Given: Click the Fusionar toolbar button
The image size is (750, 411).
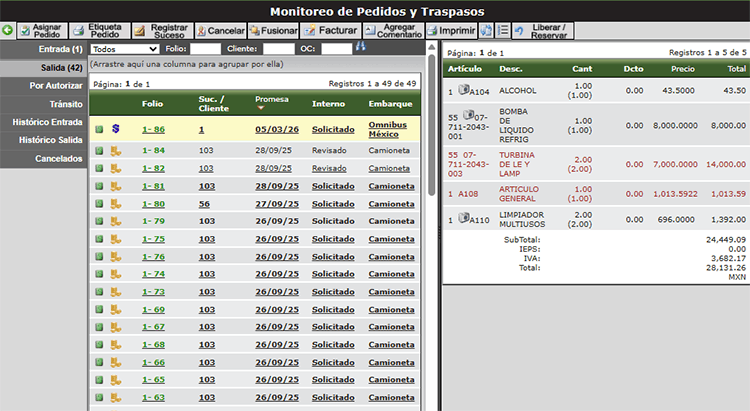Looking at the screenshot, I should (273, 31).
